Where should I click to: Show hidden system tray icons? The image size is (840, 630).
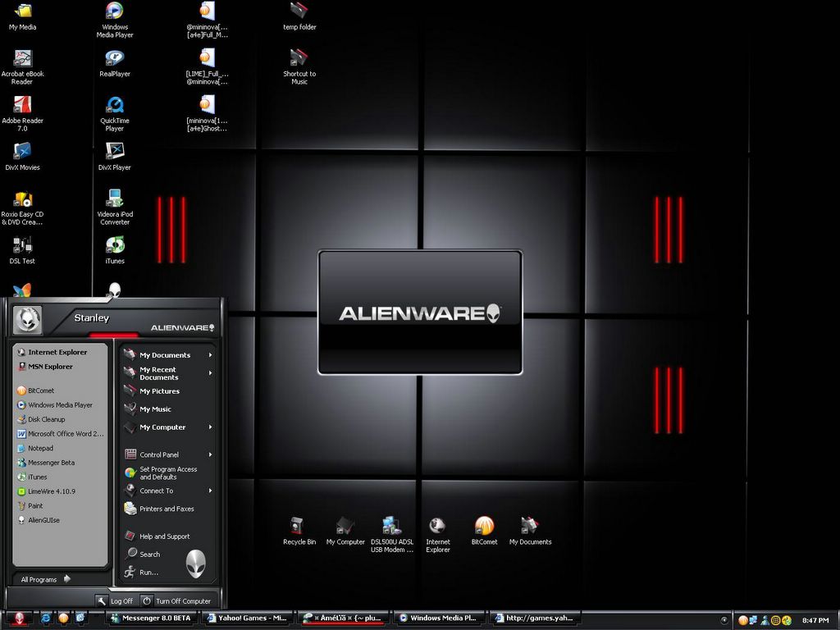coord(724,620)
